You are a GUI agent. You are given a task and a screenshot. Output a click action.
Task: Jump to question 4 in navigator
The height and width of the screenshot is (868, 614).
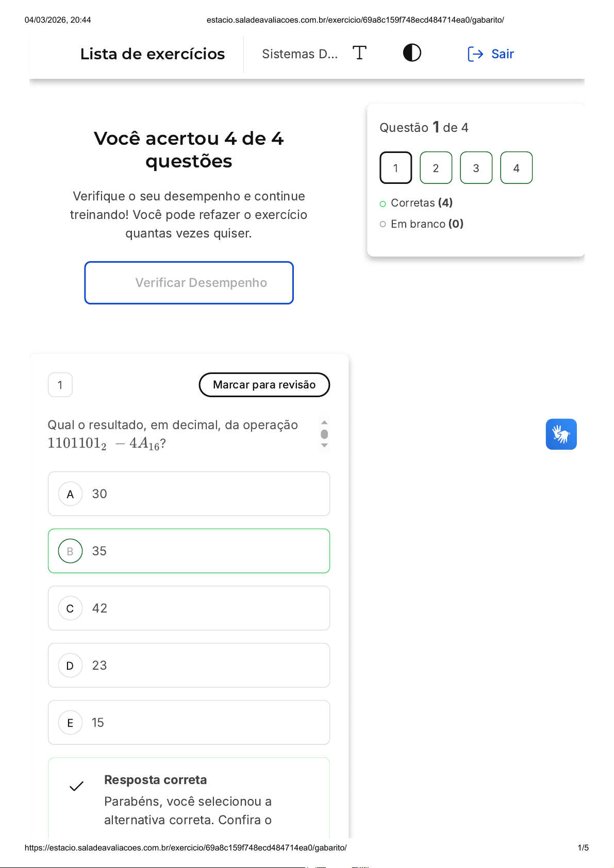click(x=516, y=168)
